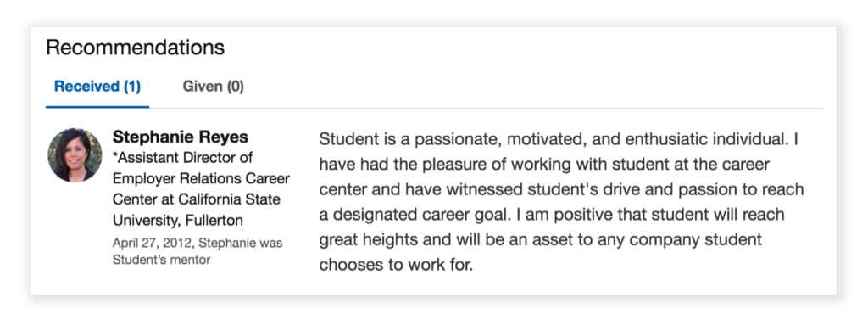The height and width of the screenshot is (331, 868).
Task: Click the line starting with great heights
Action: [540, 240]
